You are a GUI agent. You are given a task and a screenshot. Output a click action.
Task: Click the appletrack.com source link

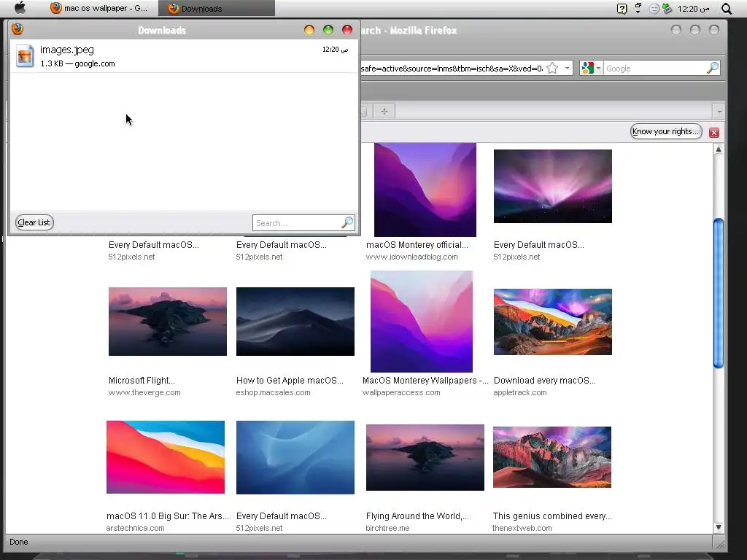519,392
